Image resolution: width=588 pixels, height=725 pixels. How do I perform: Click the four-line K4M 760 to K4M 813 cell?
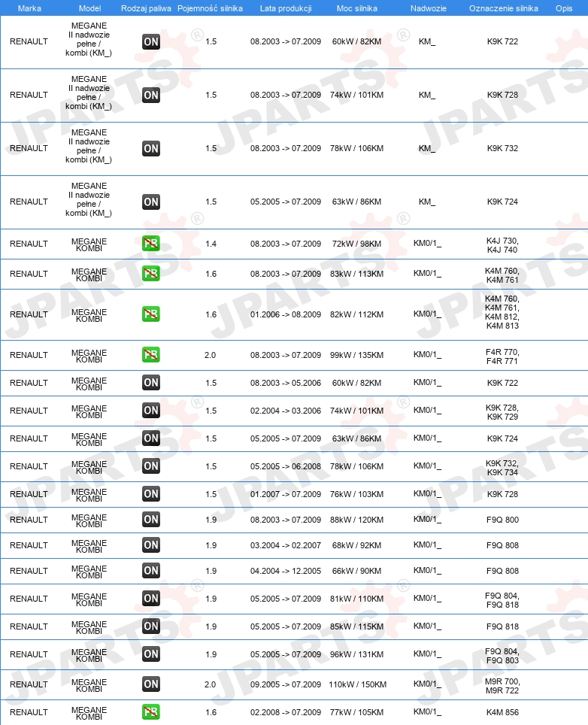tap(502, 312)
